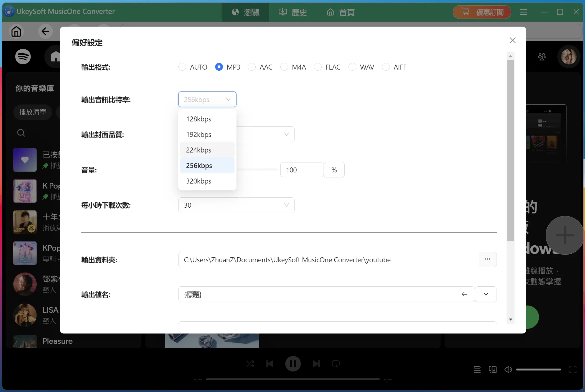Open the 每小時下載次數 dropdown showing 30
The image size is (585, 392).
click(236, 205)
